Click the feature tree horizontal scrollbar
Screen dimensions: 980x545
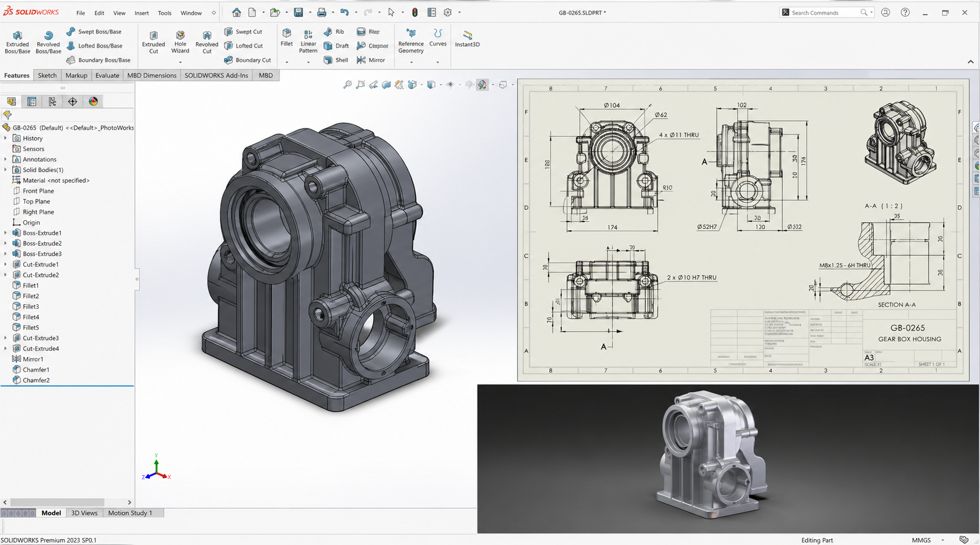coord(57,502)
